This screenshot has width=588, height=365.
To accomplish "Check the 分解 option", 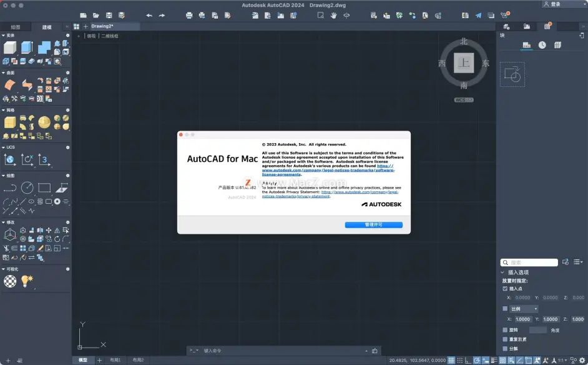I will click(x=505, y=348).
